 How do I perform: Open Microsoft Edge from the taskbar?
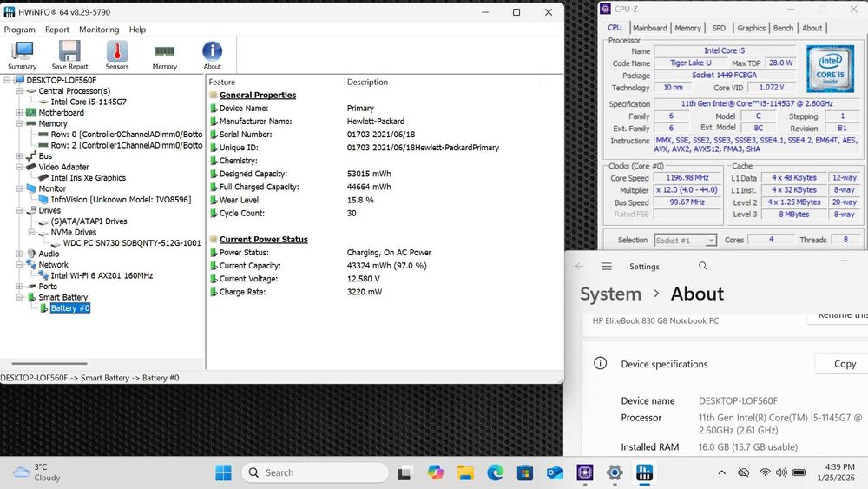495,472
